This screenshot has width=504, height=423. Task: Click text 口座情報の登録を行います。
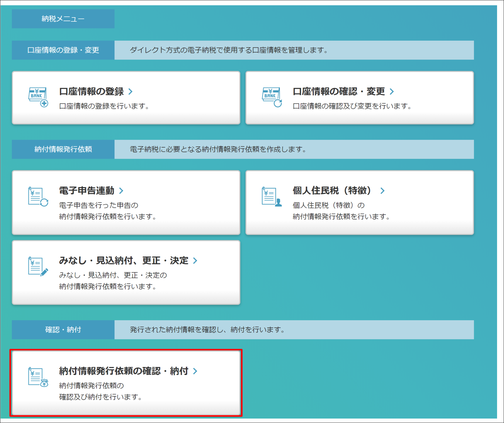[104, 106]
